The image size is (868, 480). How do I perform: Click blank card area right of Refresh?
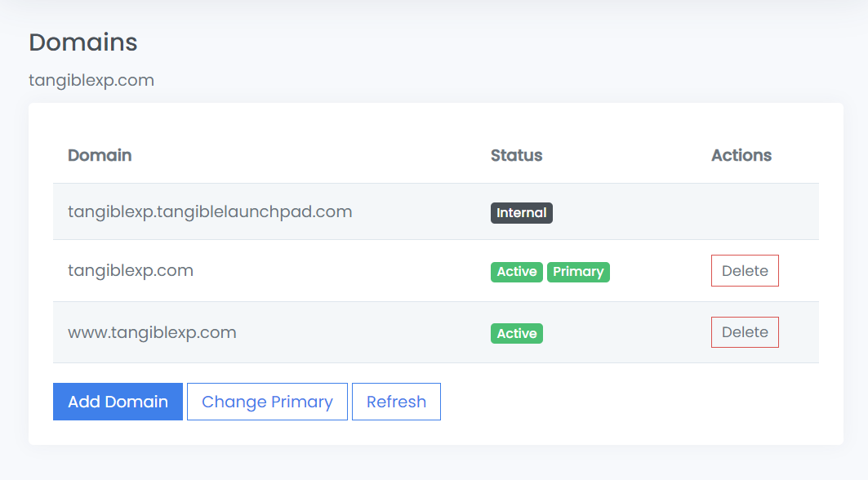[x=637, y=402]
